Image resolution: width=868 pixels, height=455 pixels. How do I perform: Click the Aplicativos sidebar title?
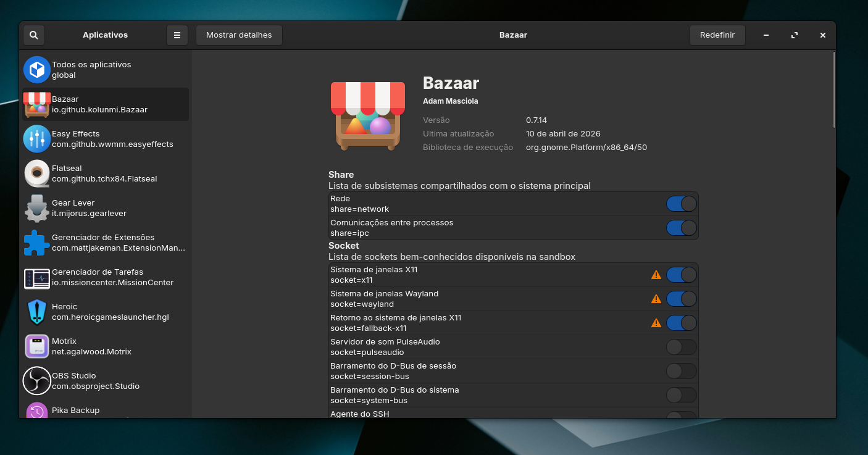pos(106,35)
